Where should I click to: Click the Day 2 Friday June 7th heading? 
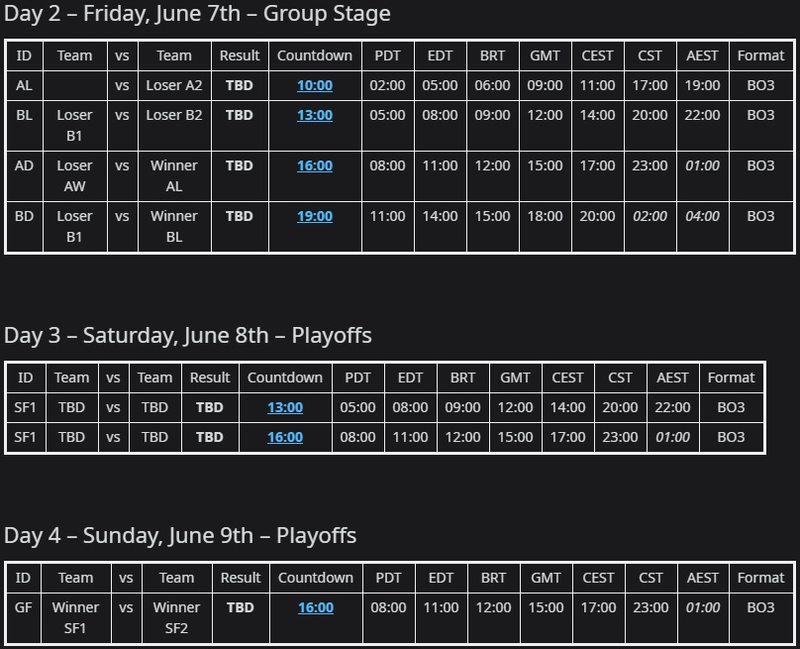[197, 13]
